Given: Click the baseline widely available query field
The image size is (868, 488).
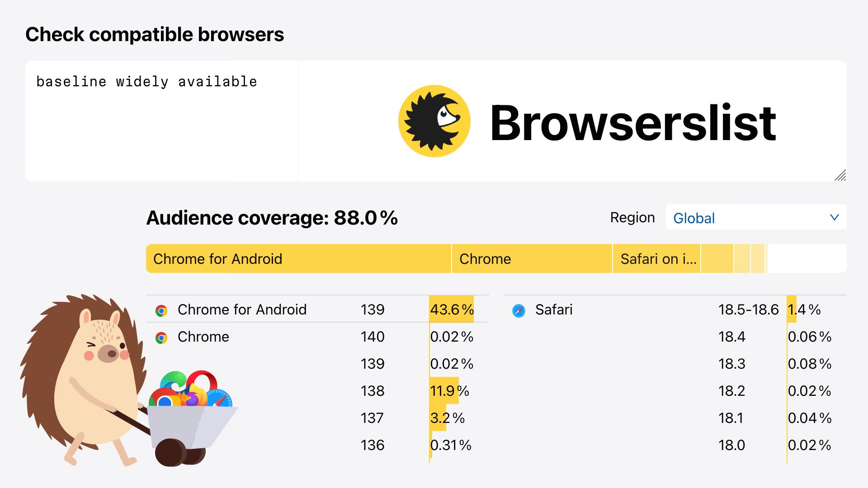Looking at the screenshot, I should 146,81.
